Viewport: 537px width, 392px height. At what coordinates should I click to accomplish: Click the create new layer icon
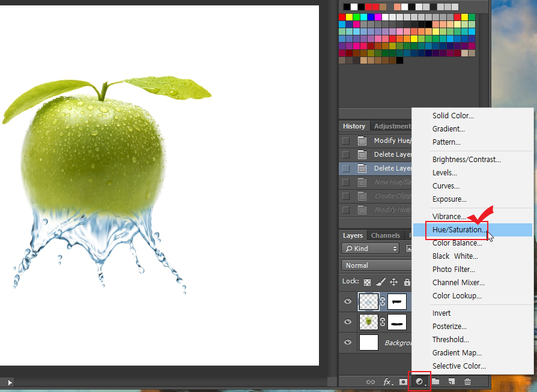pos(452,381)
